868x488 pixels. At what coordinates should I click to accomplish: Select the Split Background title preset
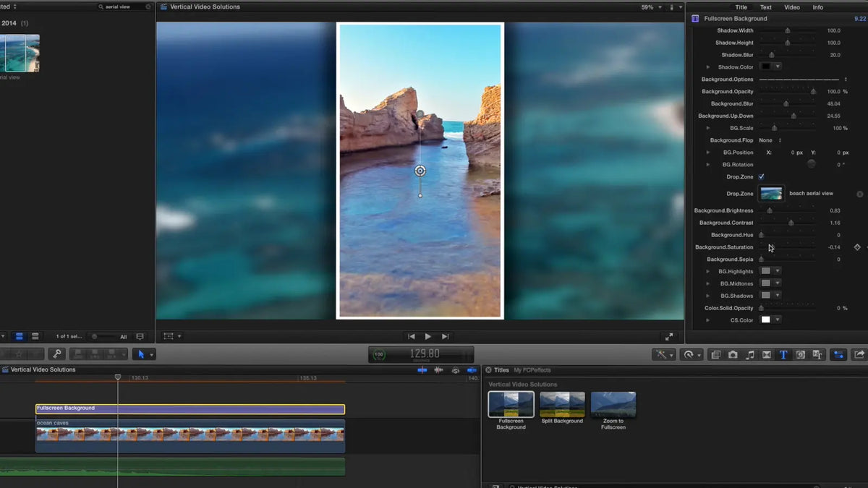point(562,405)
